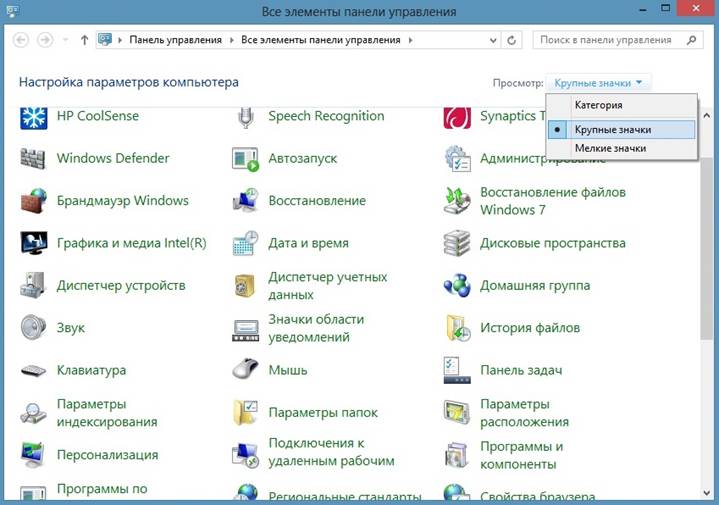
Task: Open the Synaptics red icon
Action: [x=457, y=117]
